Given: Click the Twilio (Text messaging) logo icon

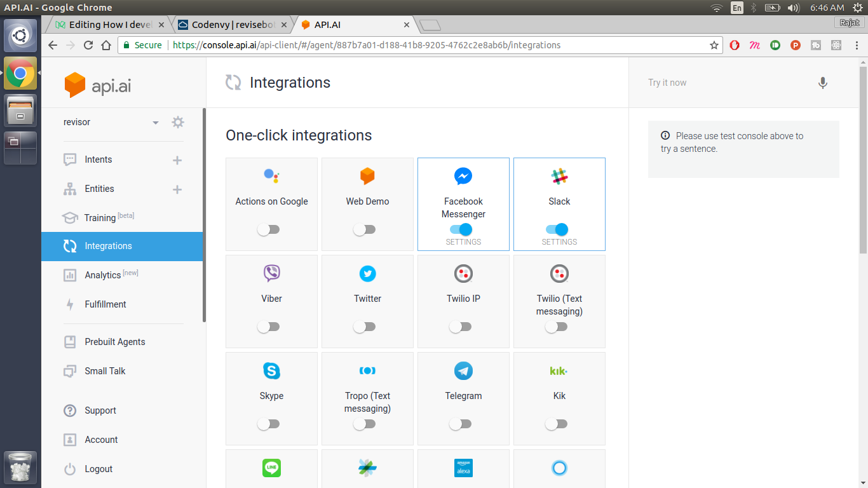Looking at the screenshot, I should 559,273.
